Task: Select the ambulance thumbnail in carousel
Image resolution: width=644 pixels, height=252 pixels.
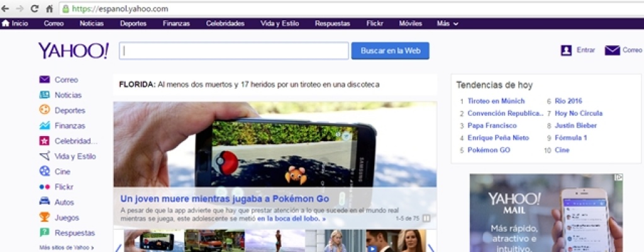Action: [214, 241]
